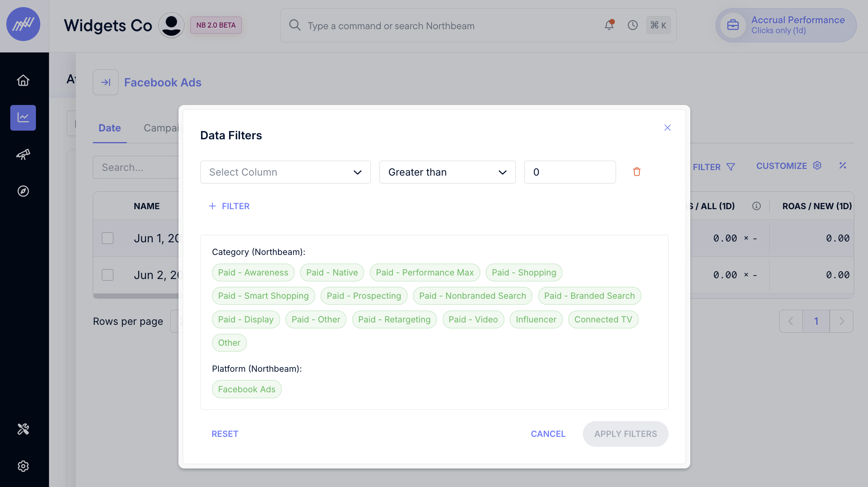Toggle the Paid - Awareness category chip
Screen dimensions: 868x487
point(253,272)
